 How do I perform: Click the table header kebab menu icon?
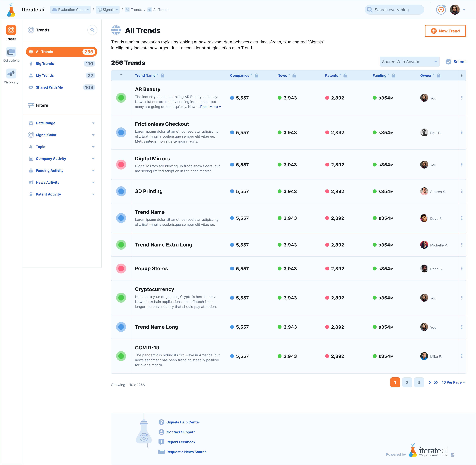(x=462, y=76)
